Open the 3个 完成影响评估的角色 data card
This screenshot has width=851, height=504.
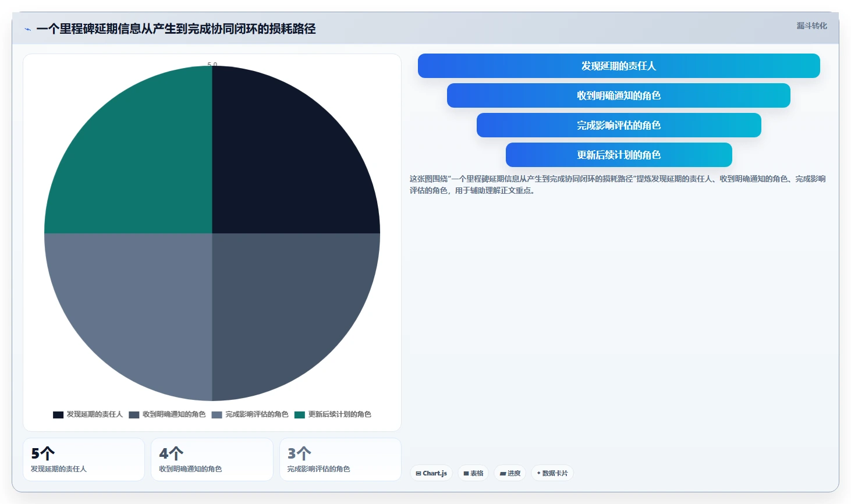(341, 460)
